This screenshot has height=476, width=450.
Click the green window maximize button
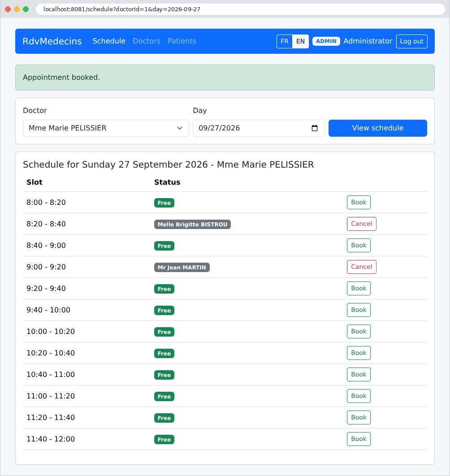[26, 9]
